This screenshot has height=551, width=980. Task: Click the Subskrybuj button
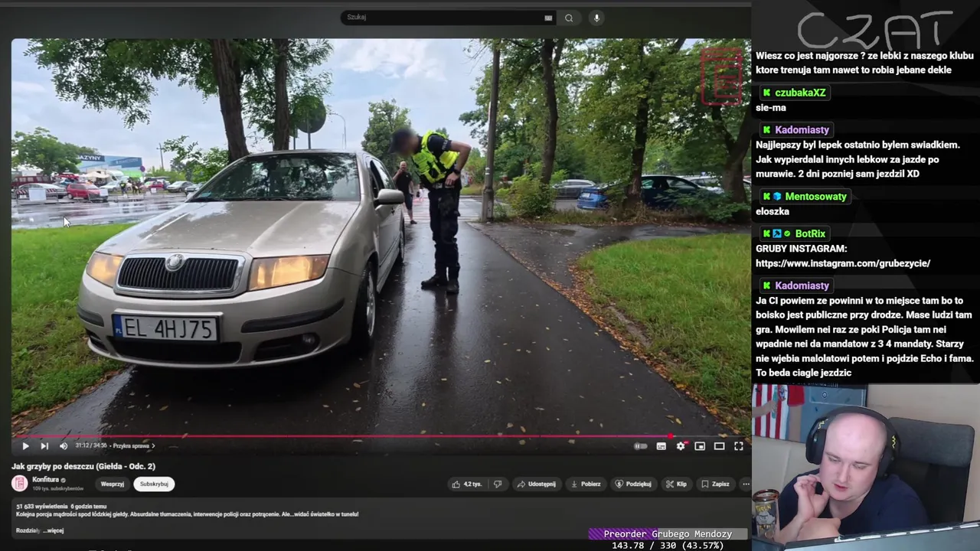(154, 484)
